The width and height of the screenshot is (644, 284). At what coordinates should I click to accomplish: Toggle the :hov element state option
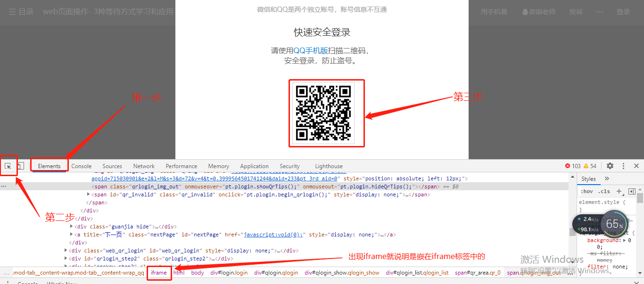coord(587,191)
